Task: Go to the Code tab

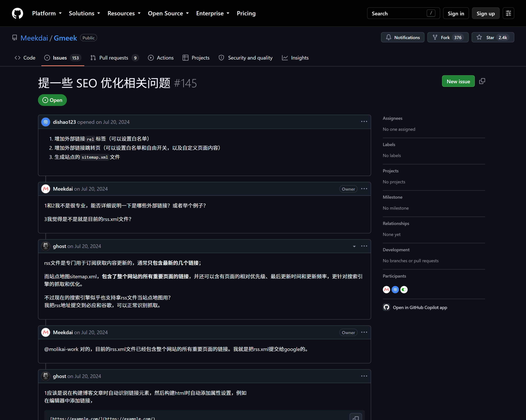Action: pos(25,58)
